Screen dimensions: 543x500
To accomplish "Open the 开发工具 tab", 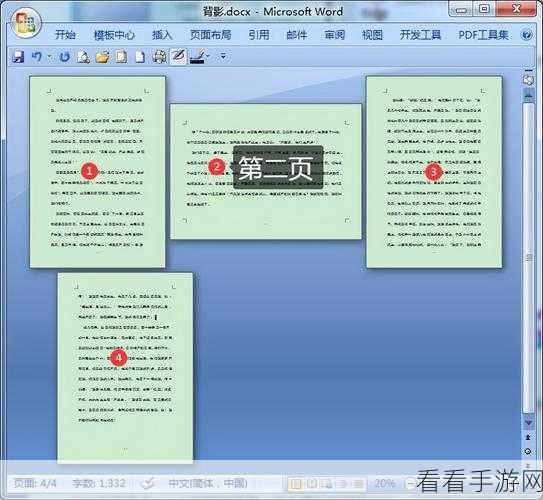I will 420,35.
